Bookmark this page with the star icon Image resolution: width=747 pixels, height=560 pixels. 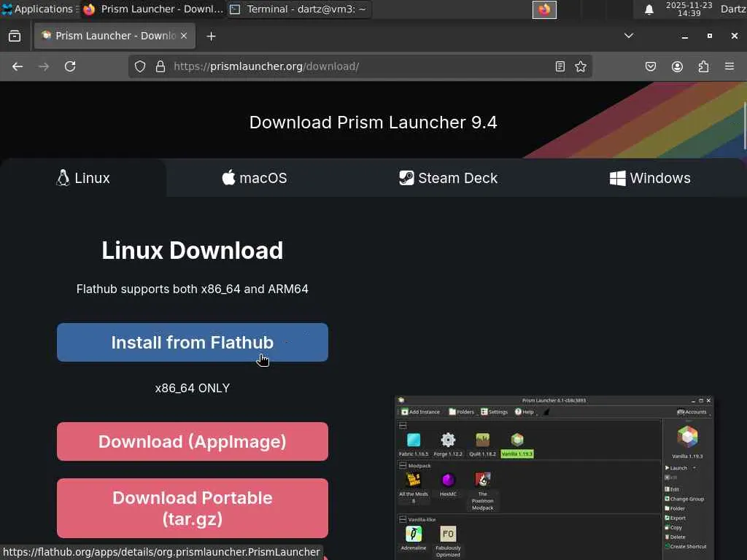pyautogui.click(x=580, y=66)
